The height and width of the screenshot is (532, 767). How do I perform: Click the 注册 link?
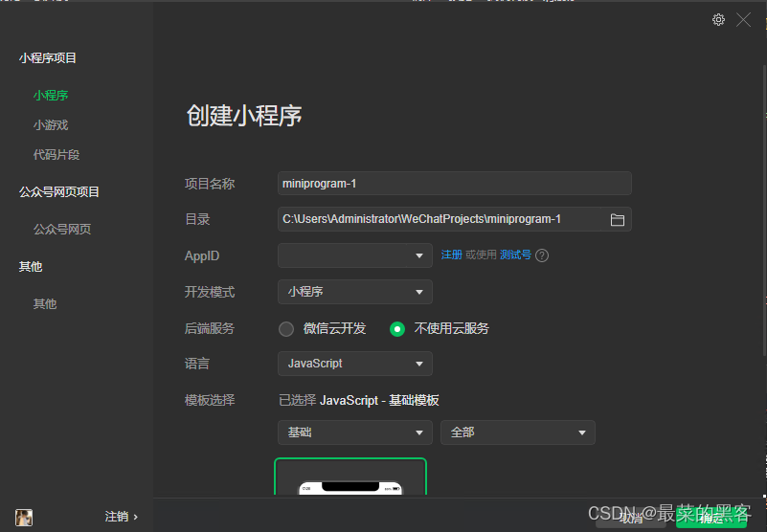tap(452, 255)
